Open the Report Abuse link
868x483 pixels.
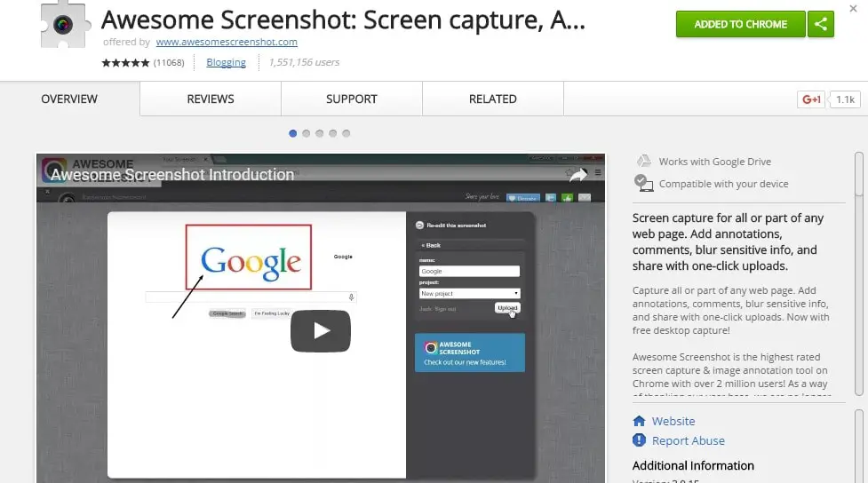click(688, 441)
